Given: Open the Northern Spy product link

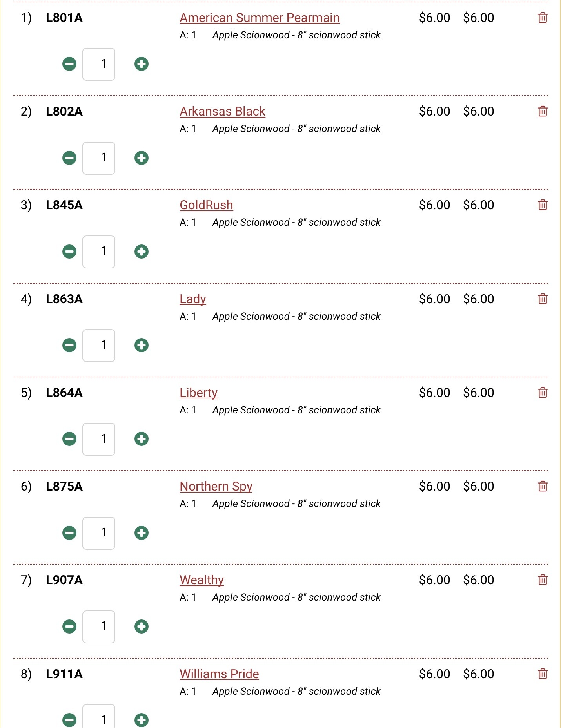Looking at the screenshot, I should click(216, 487).
